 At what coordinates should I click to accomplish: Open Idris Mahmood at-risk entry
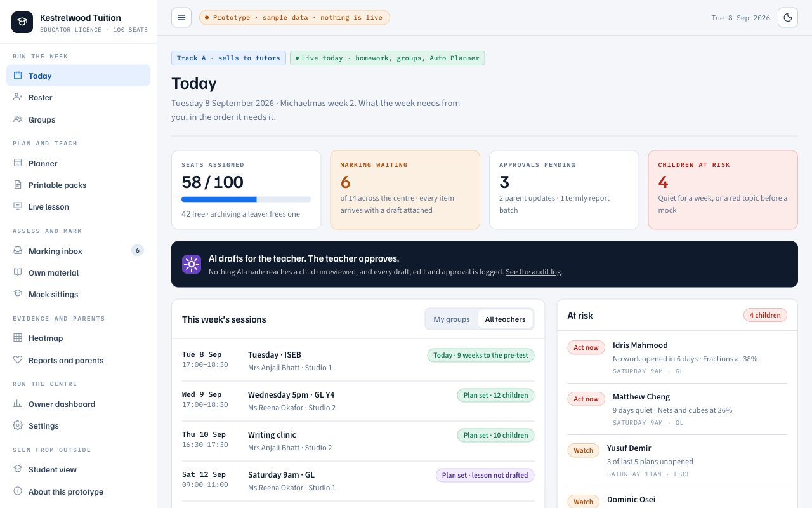677,358
